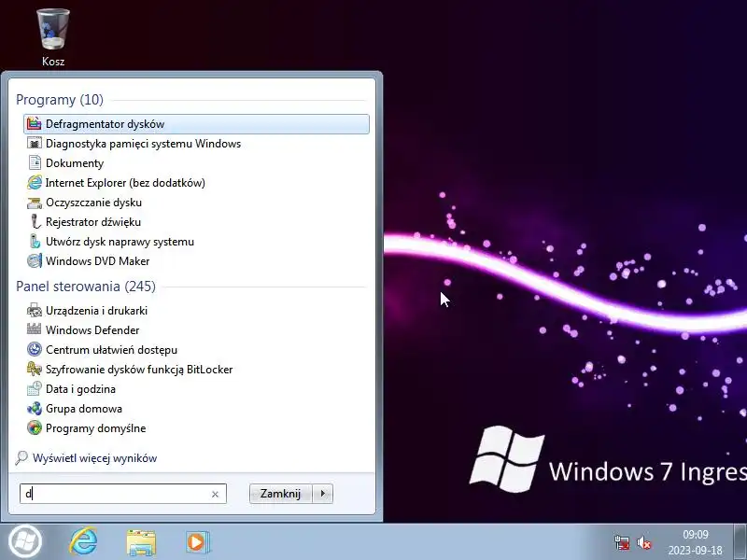Click the Windows DVD Maker icon
The width and height of the screenshot is (747, 560).
click(35, 261)
